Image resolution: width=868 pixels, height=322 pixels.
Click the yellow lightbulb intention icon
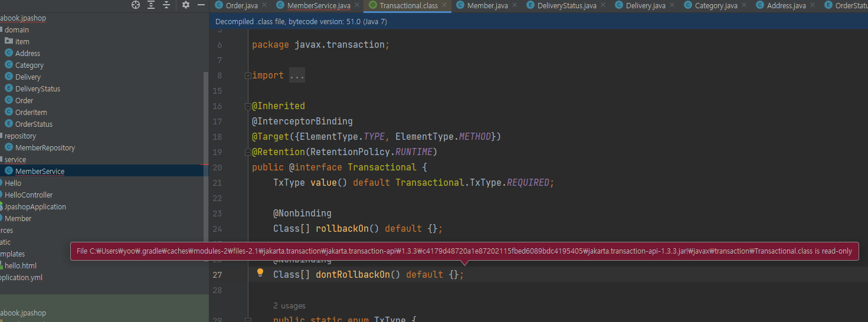click(260, 272)
